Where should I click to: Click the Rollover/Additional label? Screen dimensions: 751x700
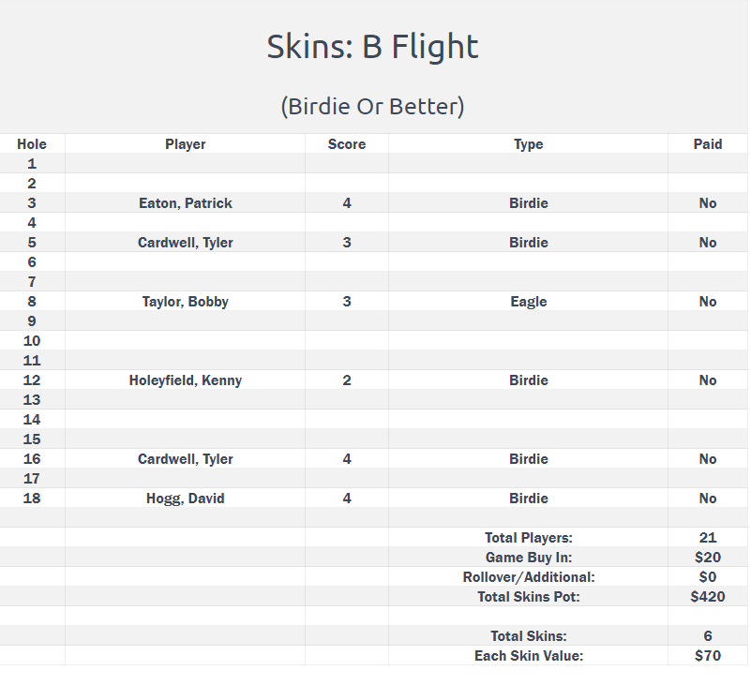(528, 577)
